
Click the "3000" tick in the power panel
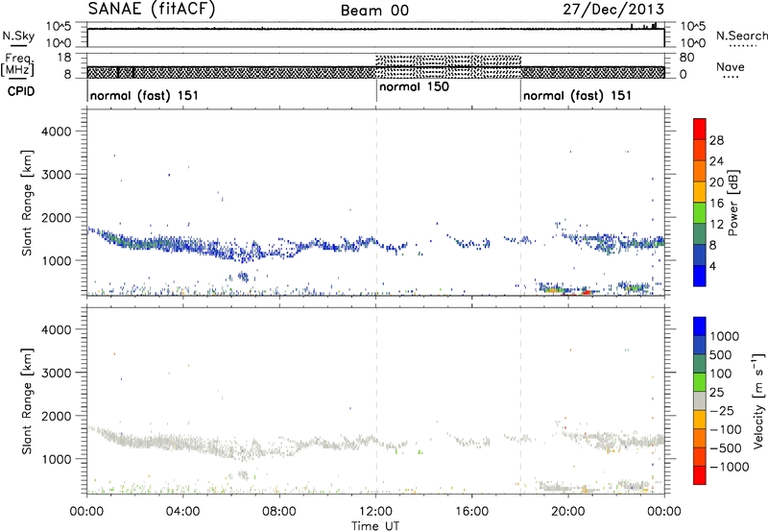click(56, 175)
